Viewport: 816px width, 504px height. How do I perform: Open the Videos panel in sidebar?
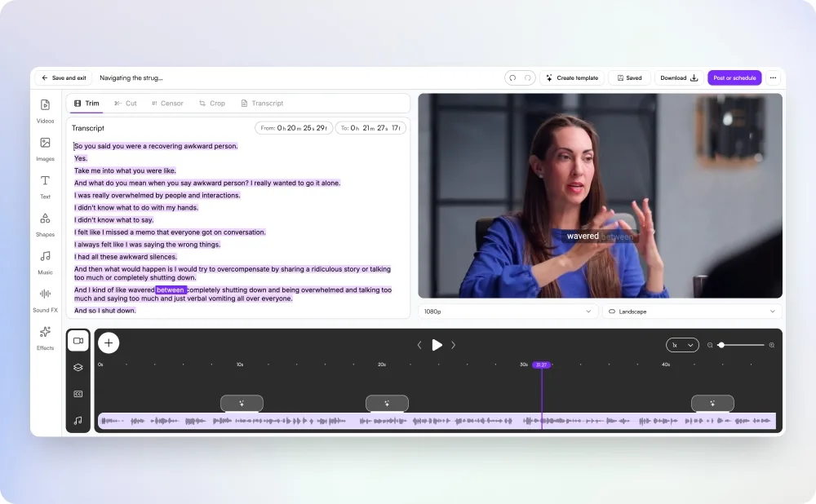[45, 111]
